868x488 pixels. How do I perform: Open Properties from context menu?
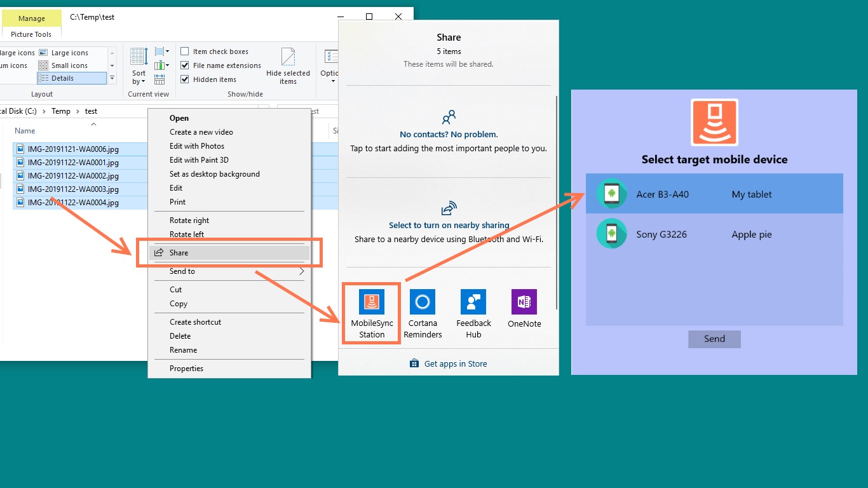[187, 369]
